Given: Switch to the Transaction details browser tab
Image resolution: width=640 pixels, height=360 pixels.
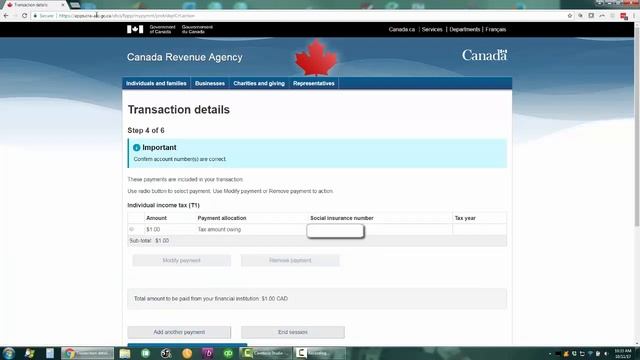Looking at the screenshot, I should pos(34,5).
